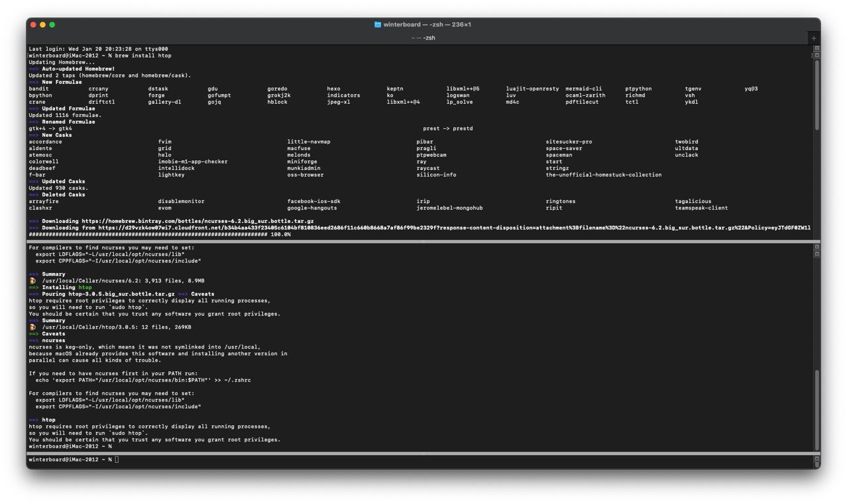Click the close split pane icon of top pane

point(817,55)
